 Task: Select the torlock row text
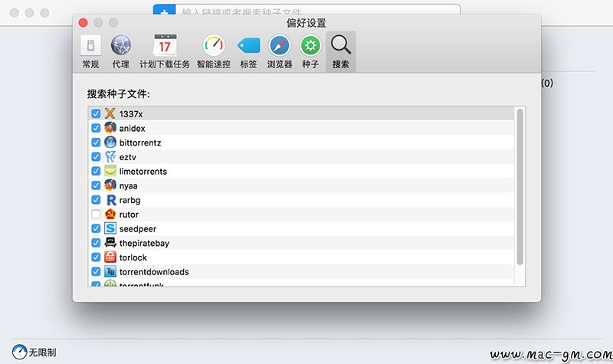tap(133, 257)
